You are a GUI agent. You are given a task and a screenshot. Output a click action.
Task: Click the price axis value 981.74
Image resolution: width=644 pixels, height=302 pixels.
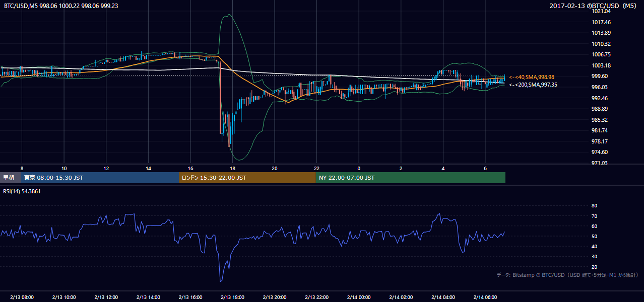click(x=600, y=130)
